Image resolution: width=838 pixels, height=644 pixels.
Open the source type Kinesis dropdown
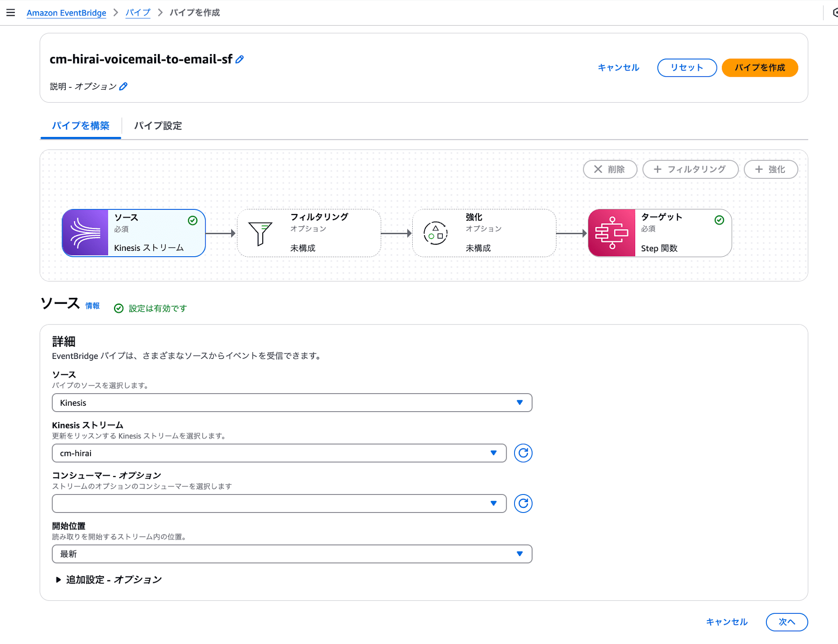292,403
